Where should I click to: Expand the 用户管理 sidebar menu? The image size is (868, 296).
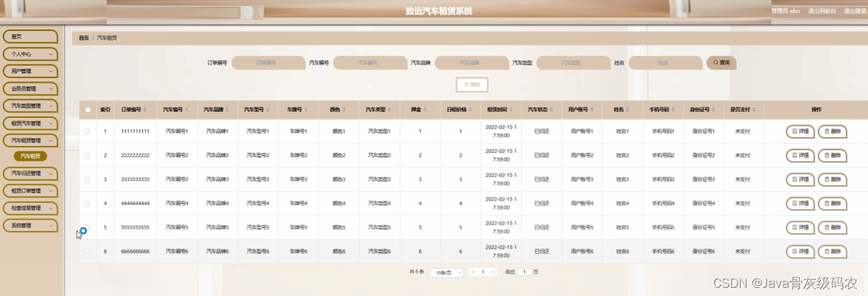pyautogui.click(x=30, y=71)
